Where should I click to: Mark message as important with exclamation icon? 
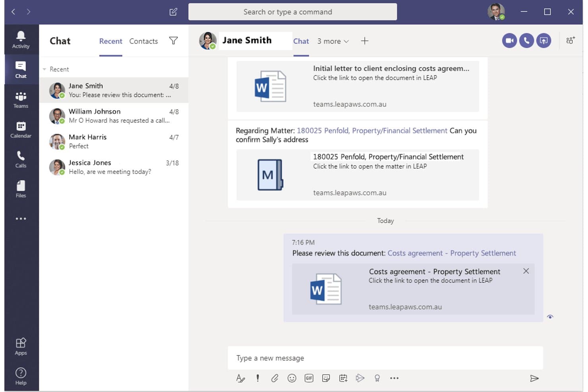point(257,378)
